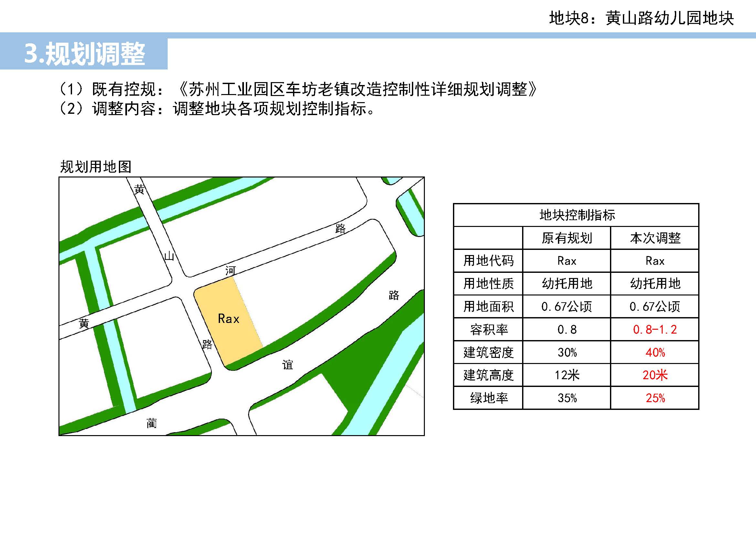Image resolution: width=756 pixels, height=535 pixels.
Task: Click the 河 road label on map
Action: [x=230, y=271]
